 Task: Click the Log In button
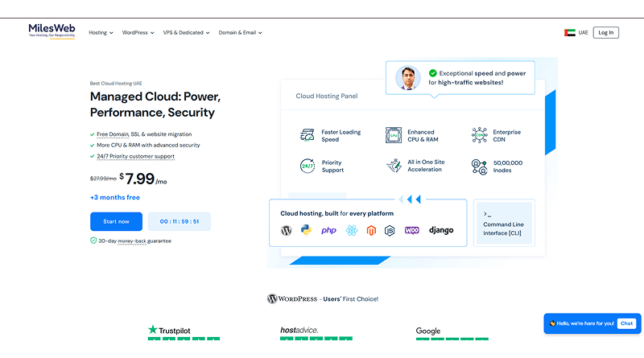606,32
